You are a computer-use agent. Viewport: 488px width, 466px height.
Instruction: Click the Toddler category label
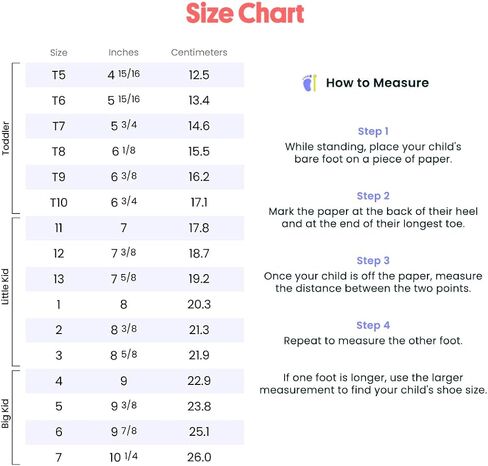6,138
